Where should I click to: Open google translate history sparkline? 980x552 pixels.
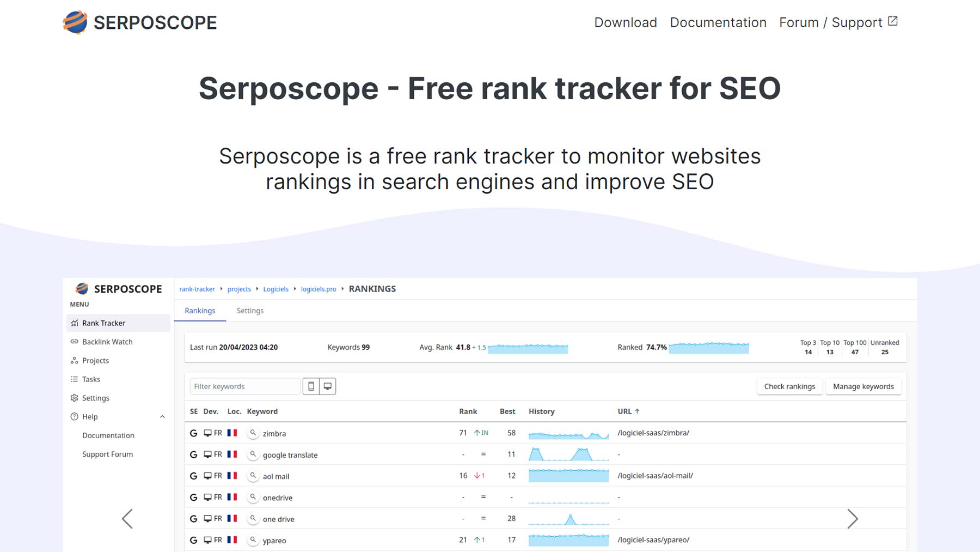(x=568, y=454)
